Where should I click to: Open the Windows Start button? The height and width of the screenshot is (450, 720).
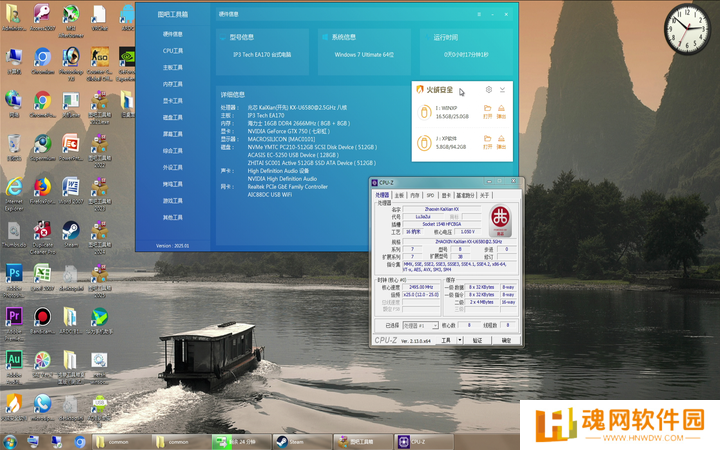[x=10, y=442]
